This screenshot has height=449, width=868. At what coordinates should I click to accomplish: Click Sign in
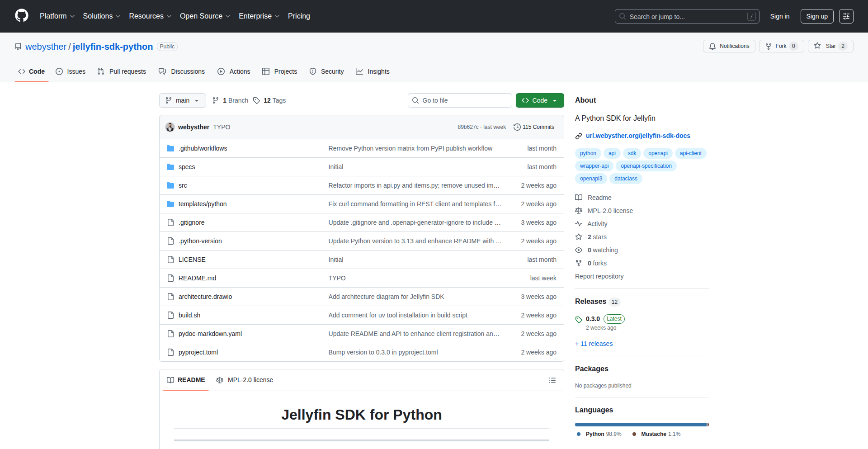(x=779, y=16)
